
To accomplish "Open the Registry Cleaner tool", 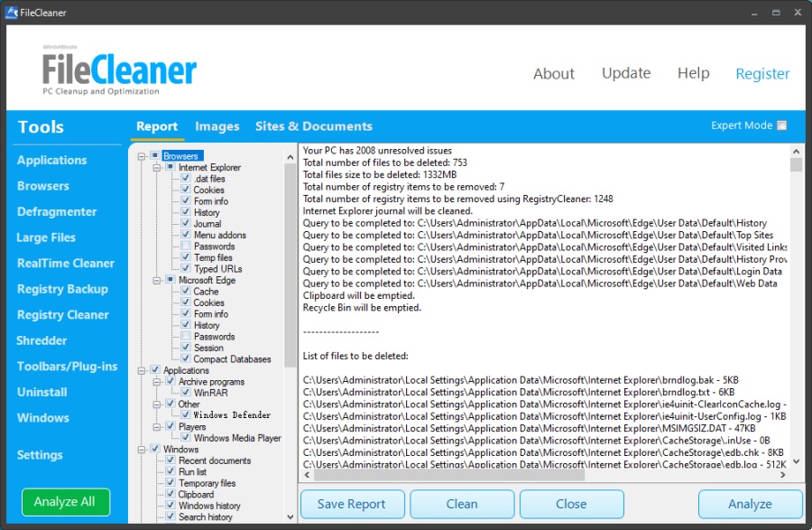I will click(62, 315).
